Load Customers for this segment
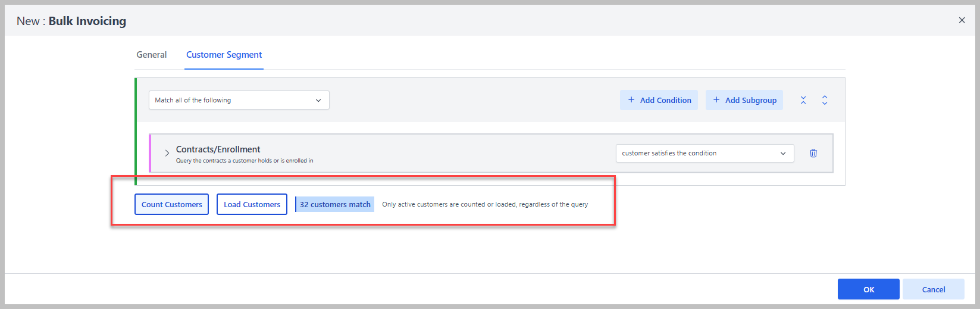Viewport: 980px width, 309px height. point(252,204)
